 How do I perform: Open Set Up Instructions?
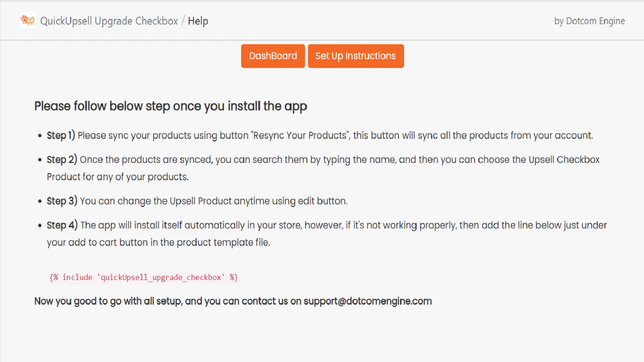(356, 56)
